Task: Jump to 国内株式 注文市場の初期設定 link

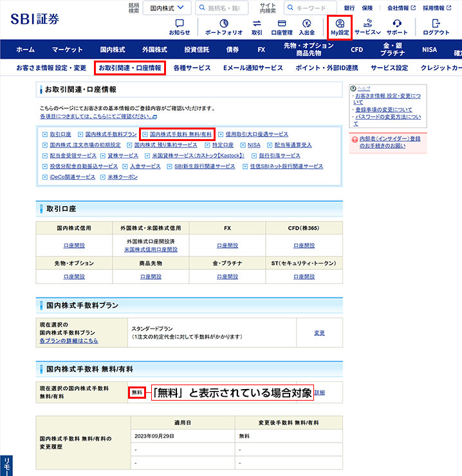Action: click(x=85, y=145)
